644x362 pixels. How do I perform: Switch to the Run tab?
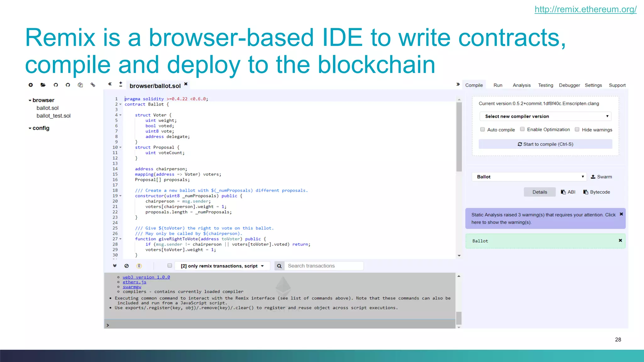[498, 85]
